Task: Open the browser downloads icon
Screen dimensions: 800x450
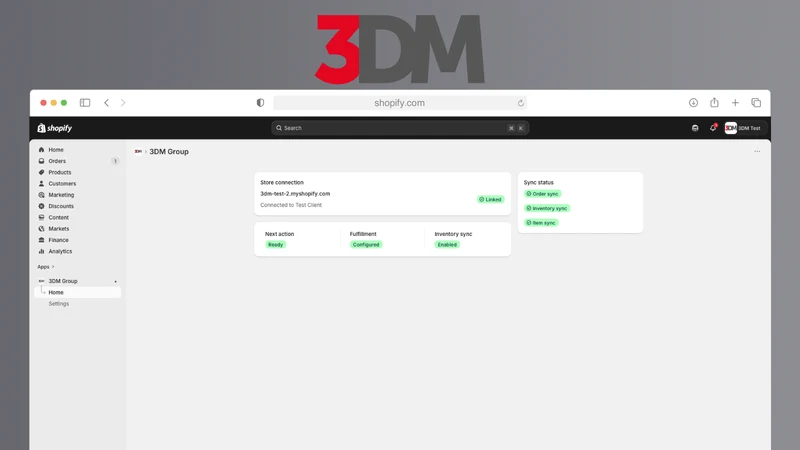Action: (693, 103)
